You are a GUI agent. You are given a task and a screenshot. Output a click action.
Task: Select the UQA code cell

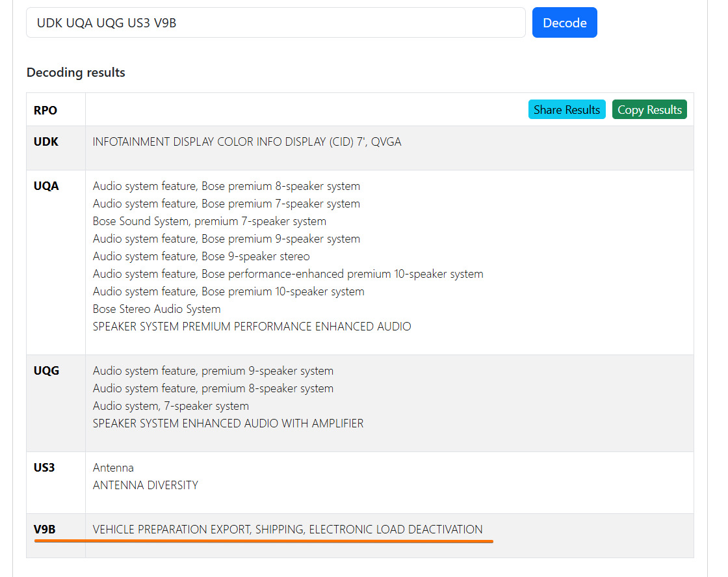[x=56, y=263]
